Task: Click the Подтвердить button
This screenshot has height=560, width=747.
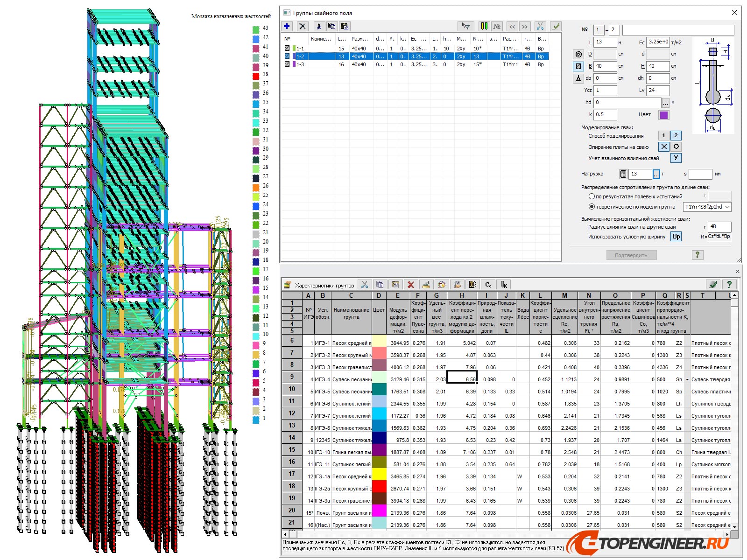Action: pyautogui.click(x=631, y=255)
